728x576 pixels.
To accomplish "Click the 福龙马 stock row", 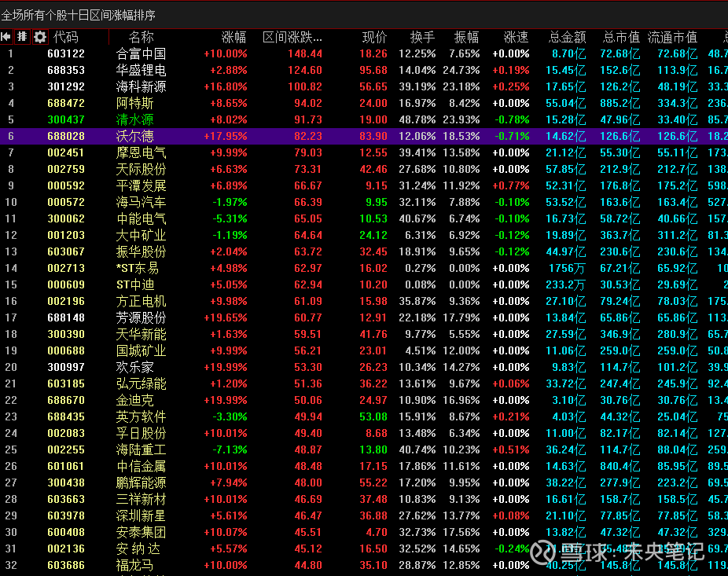I will pos(135,565).
